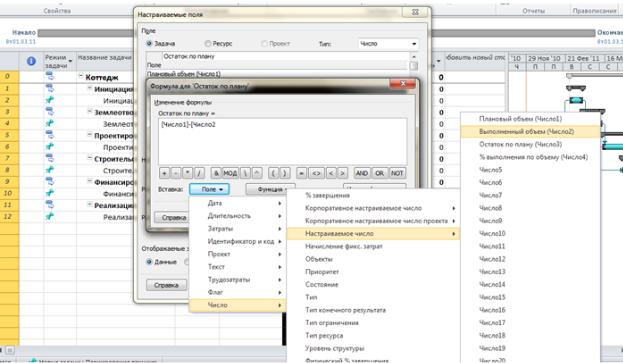Click the pin mode icon in row 2

(50, 100)
